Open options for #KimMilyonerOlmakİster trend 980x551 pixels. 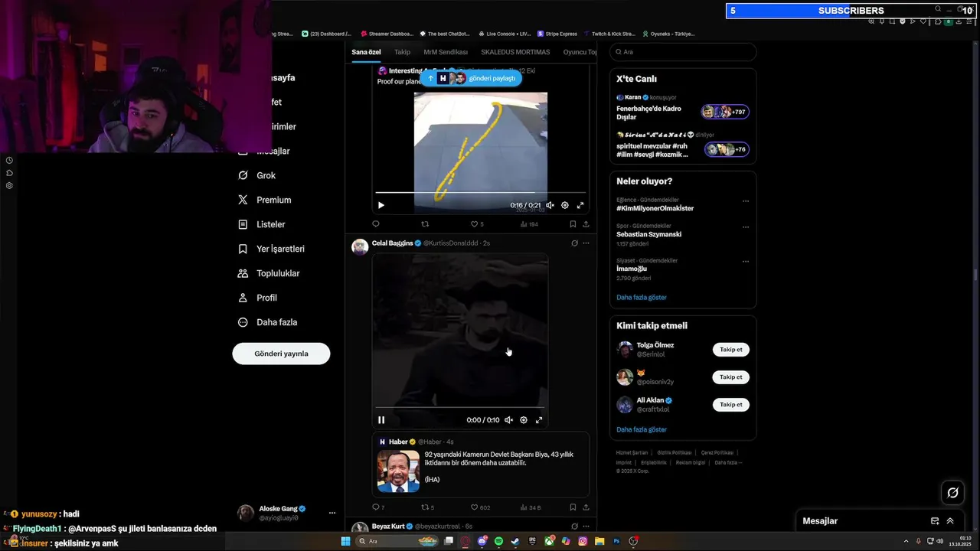(746, 201)
